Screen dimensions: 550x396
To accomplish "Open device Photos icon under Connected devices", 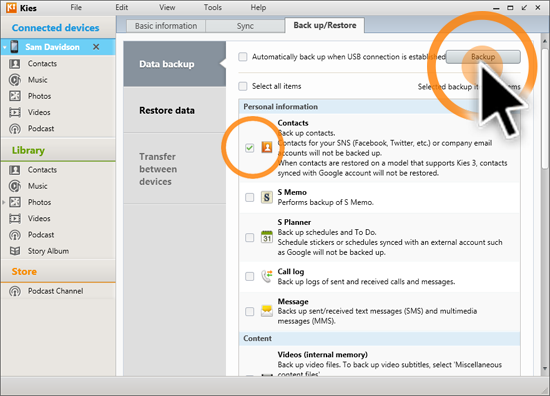I will pos(15,96).
